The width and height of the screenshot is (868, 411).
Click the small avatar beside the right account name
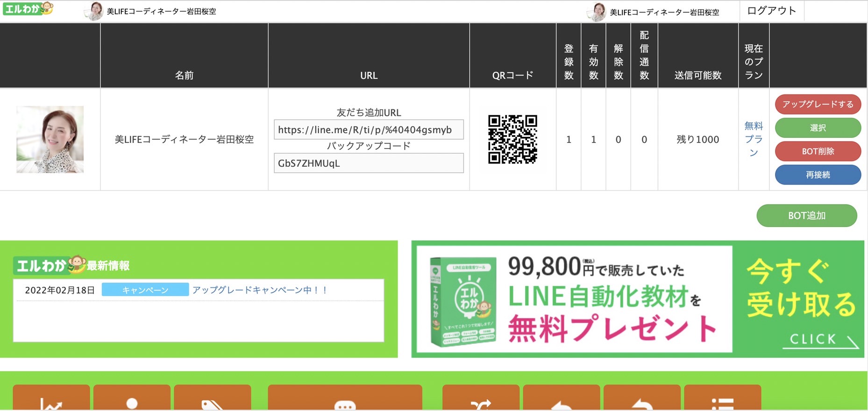[x=597, y=12]
